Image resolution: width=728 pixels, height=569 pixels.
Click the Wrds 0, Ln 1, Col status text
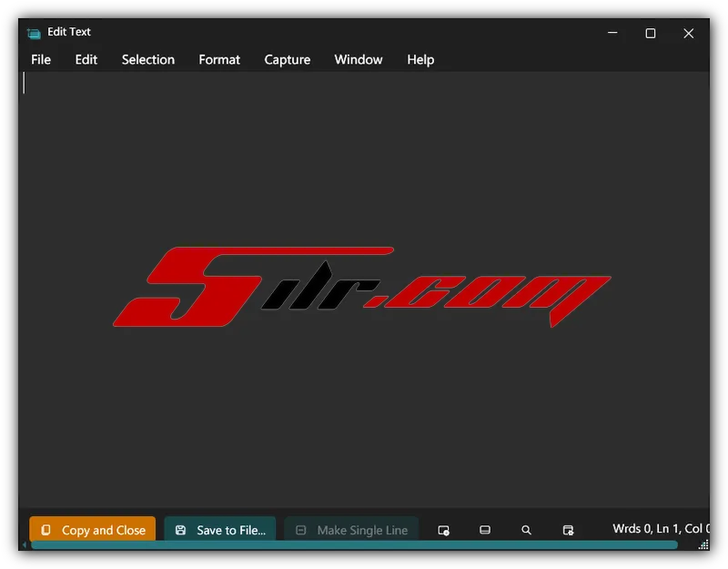(662, 529)
